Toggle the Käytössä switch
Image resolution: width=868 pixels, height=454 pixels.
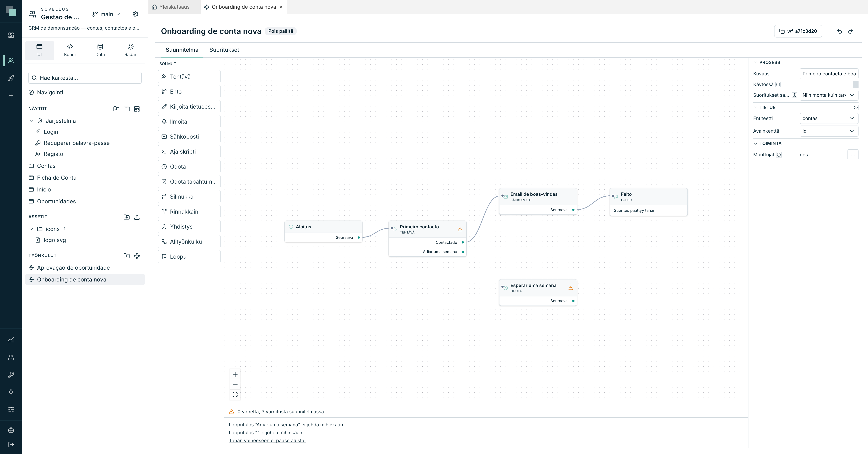pos(852,84)
